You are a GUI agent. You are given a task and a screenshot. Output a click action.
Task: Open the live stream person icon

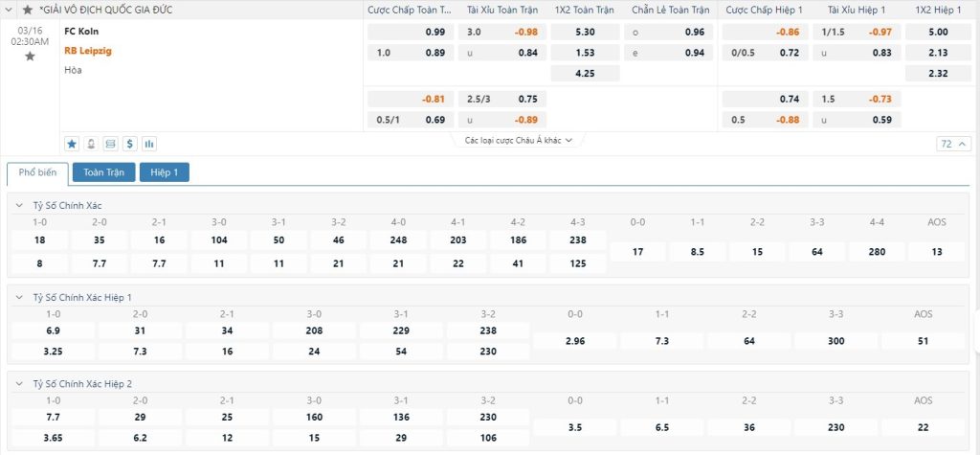[x=91, y=144]
